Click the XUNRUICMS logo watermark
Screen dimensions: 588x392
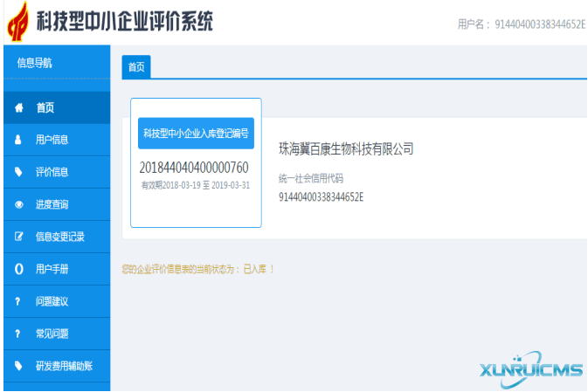coord(530,369)
